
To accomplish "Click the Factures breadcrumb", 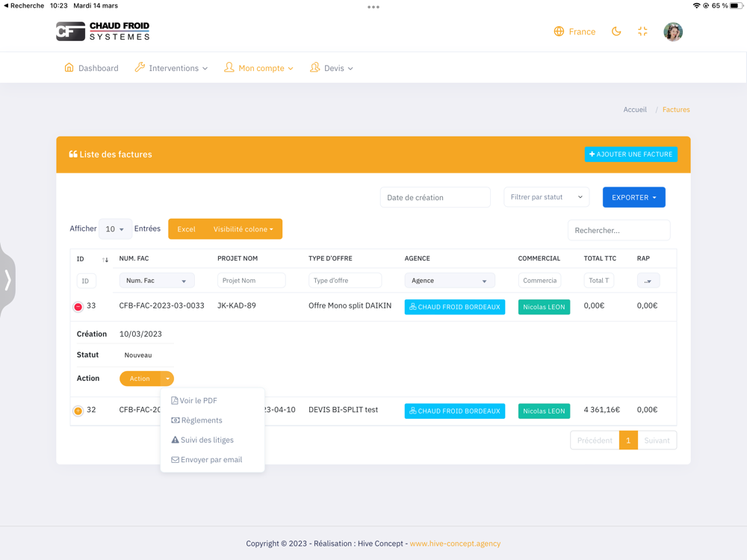I will pyautogui.click(x=676, y=110).
